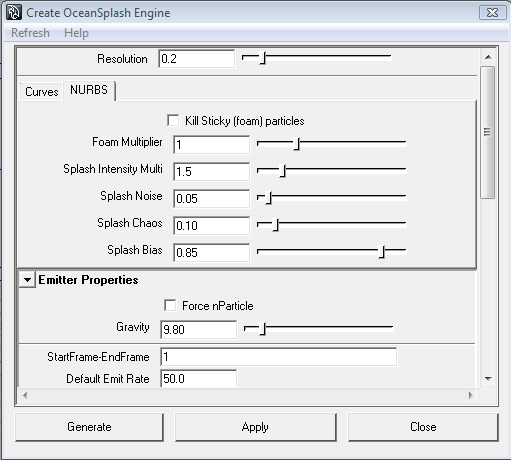Switch to the Curves tab
This screenshot has width=511, height=460.
[x=42, y=92]
